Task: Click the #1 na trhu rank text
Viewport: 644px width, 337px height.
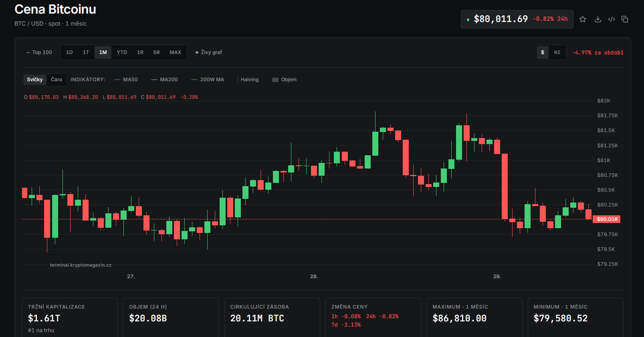Action: click(41, 330)
